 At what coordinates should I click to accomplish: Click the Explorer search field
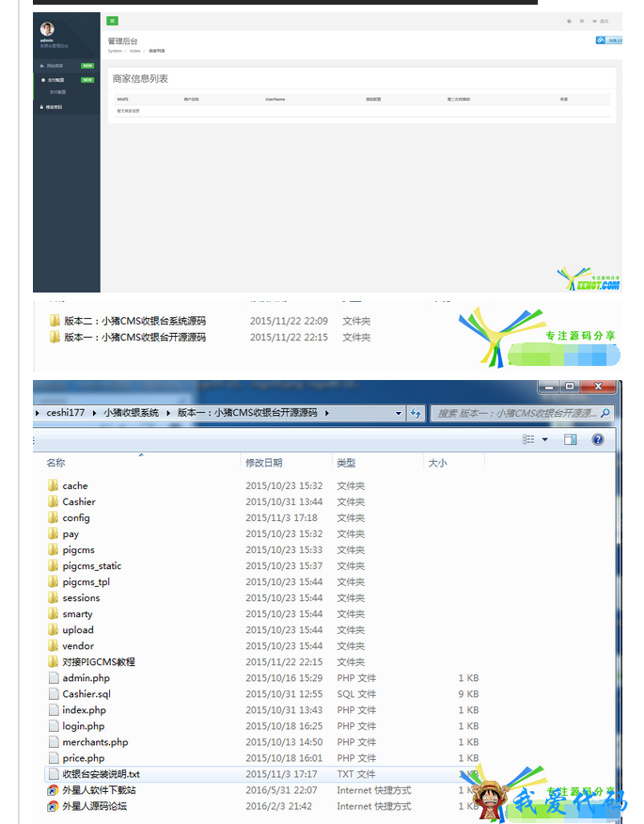pyautogui.click(x=522, y=413)
